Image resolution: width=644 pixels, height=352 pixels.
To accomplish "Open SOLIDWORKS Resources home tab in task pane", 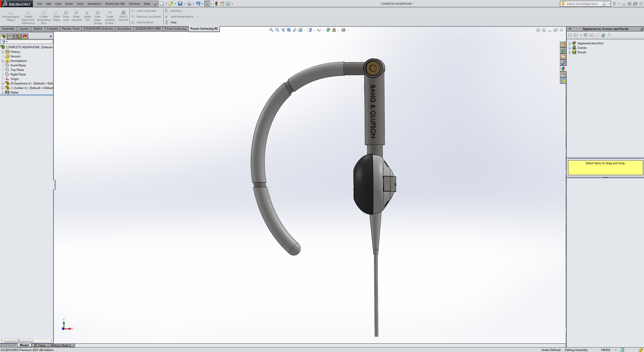I will (x=563, y=45).
